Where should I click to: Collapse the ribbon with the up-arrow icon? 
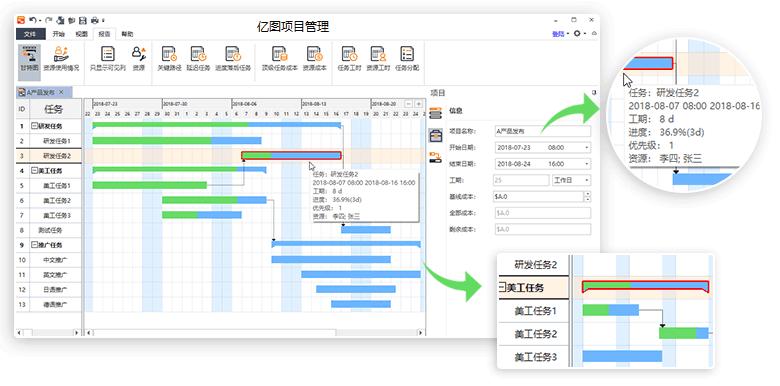click(594, 33)
